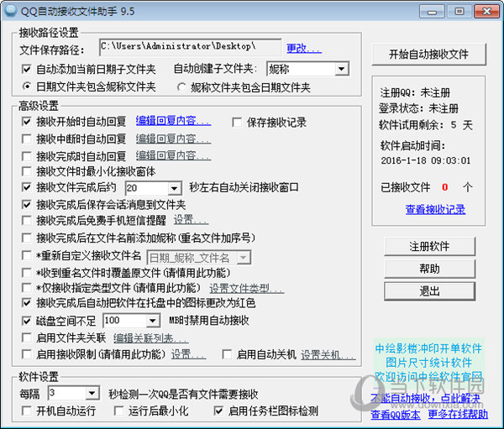Uncheck 接收开始时自动回复 checkbox
The width and height of the screenshot is (504, 429).
26,122
